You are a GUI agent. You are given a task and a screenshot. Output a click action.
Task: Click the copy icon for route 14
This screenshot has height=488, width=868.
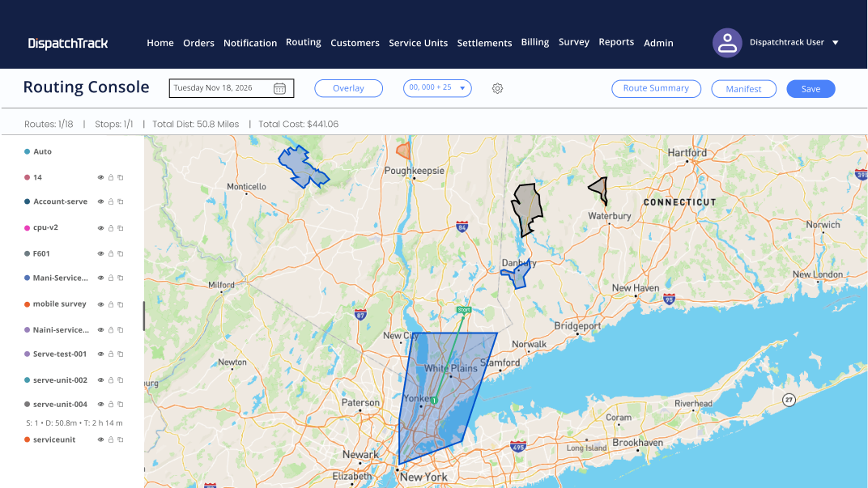120,177
